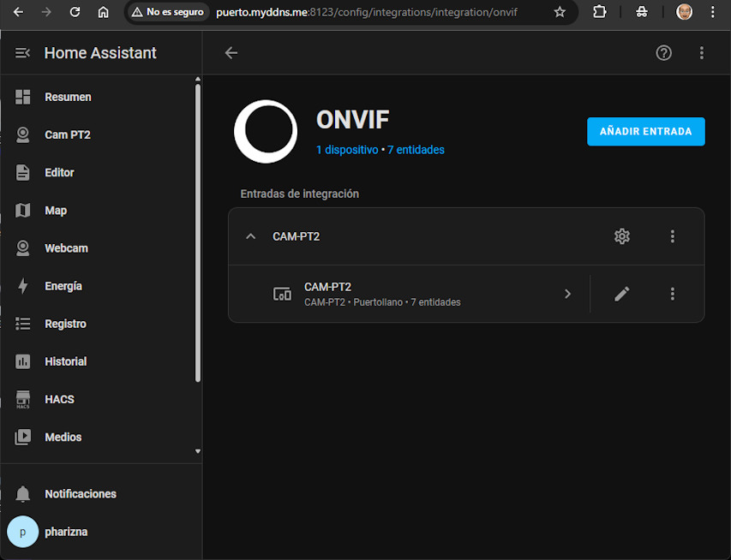Click the incognito extension icon
Viewport: 731px width, 560px height.
coord(642,12)
